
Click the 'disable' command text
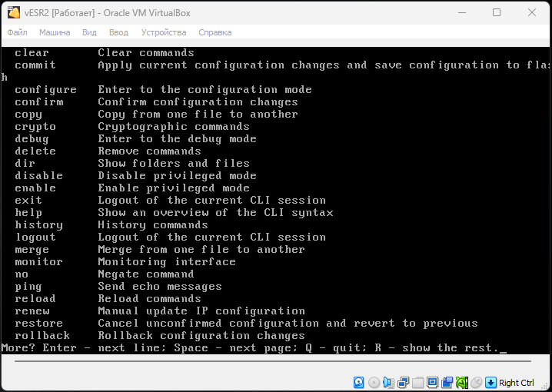38,176
